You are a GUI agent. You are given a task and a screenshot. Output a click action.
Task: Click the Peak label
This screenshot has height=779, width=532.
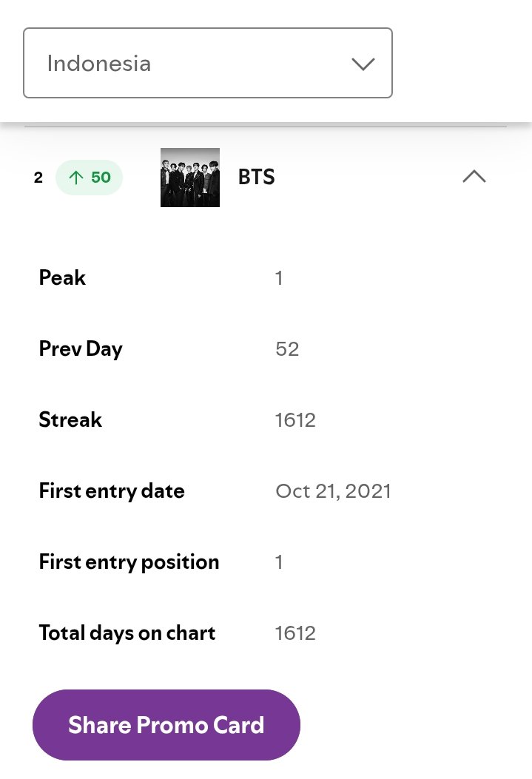[62, 277]
